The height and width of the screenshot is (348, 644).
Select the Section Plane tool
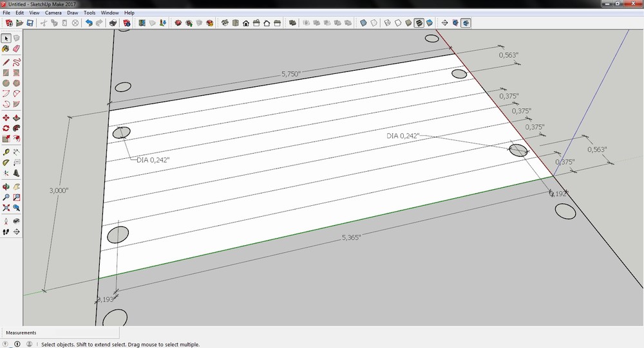pyautogui.click(x=17, y=232)
